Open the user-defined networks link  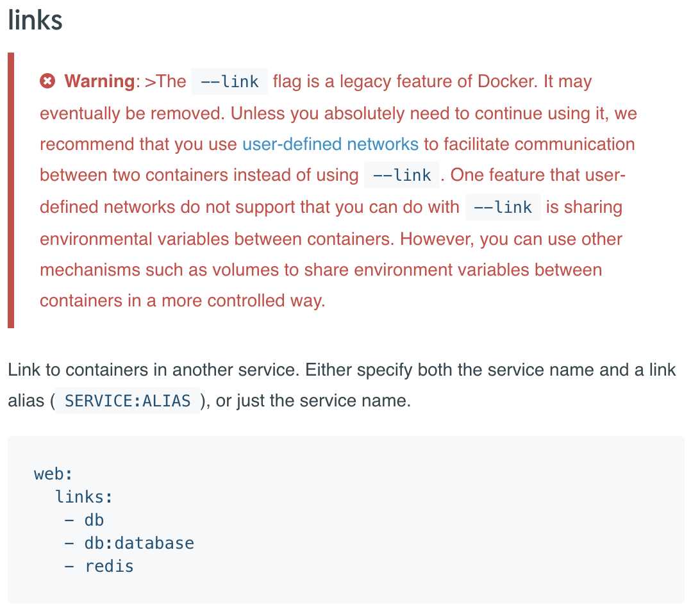click(x=330, y=144)
